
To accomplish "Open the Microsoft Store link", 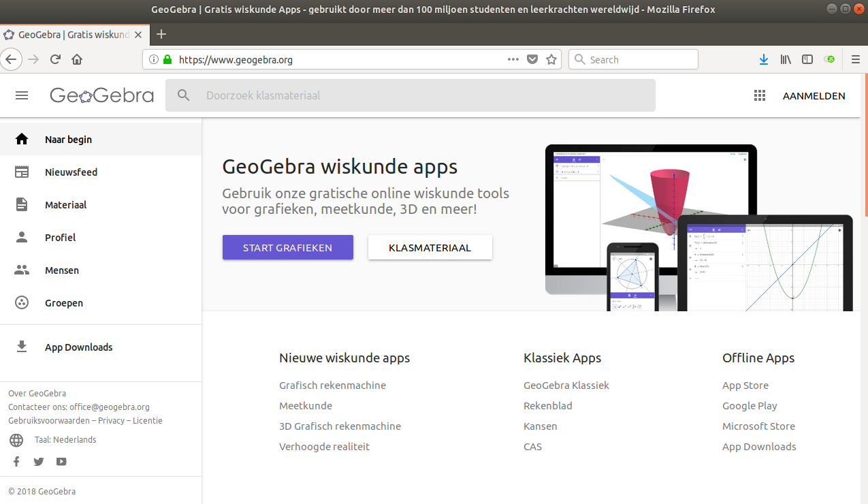I will point(758,426).
